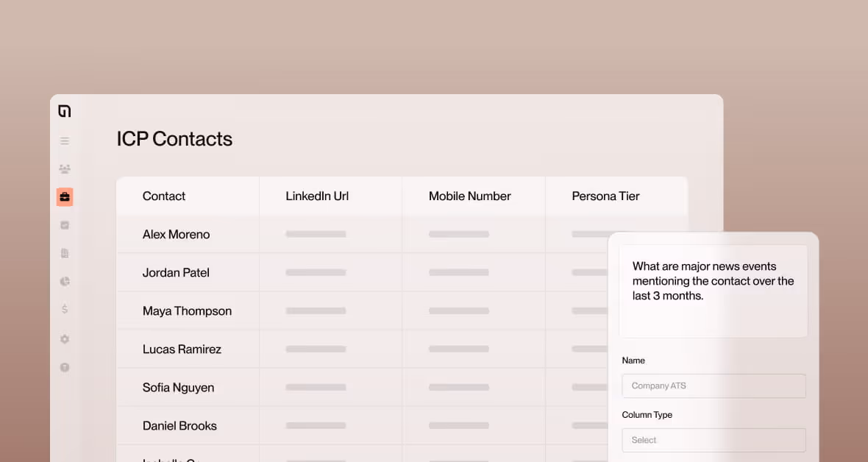Open the hamburger navigation menu icon
The width and height of the screenshot is (868, 462).
65,140
